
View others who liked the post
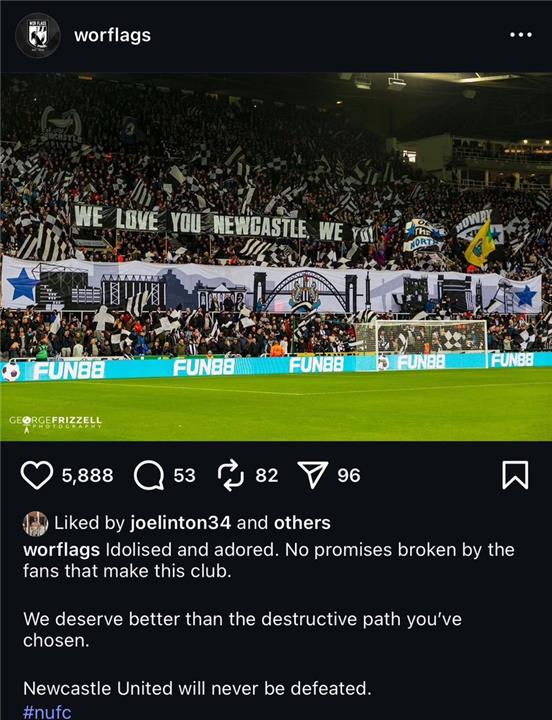click(x=302, y=523)
